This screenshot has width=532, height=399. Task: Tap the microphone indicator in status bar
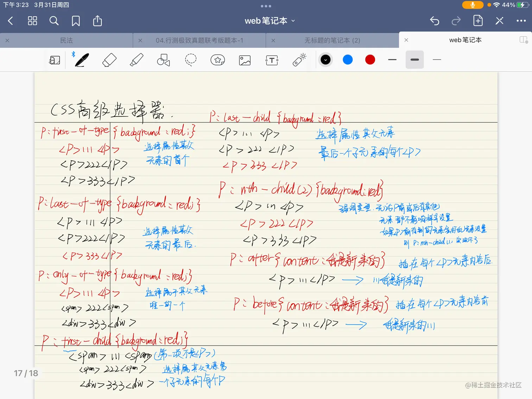point(473,5)
